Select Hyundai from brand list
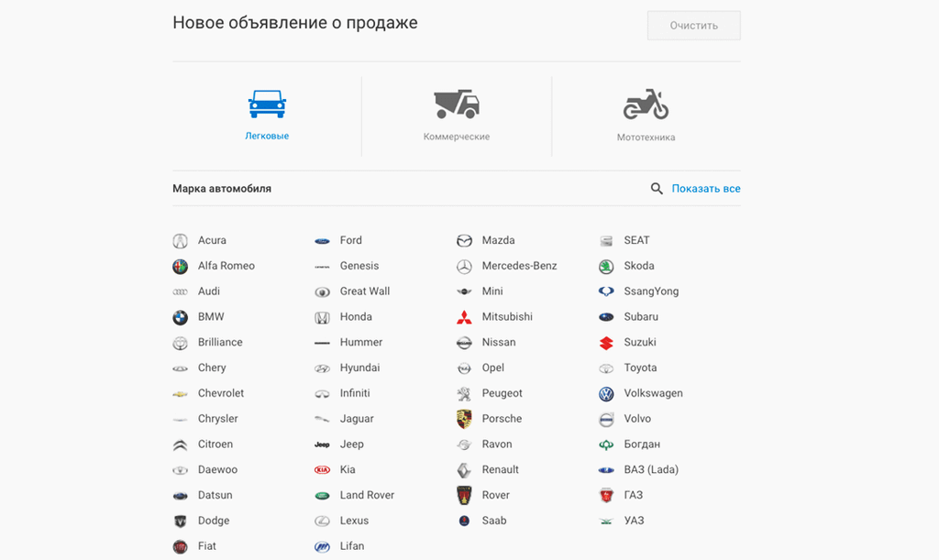939x560 pixels. coord(359,368)
